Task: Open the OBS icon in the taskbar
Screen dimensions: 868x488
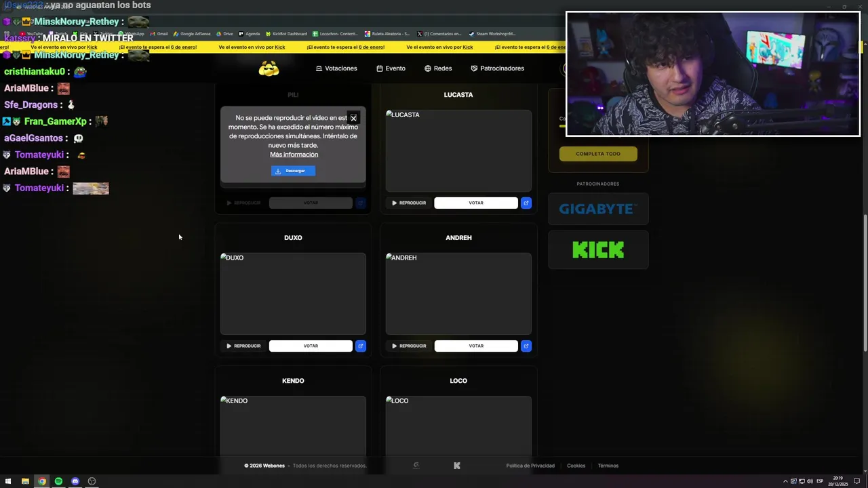Action: (92, 481)
